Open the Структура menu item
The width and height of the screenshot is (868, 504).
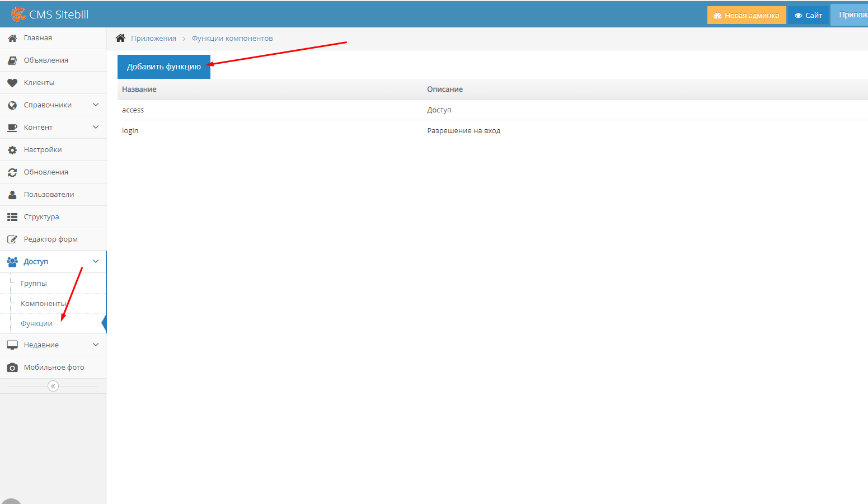click(53, 217)
